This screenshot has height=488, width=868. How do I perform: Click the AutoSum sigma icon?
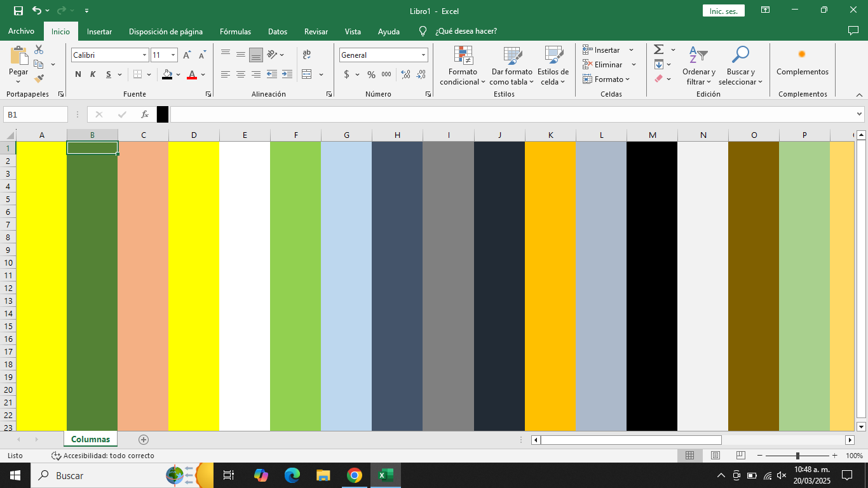(x=659, y=50)
